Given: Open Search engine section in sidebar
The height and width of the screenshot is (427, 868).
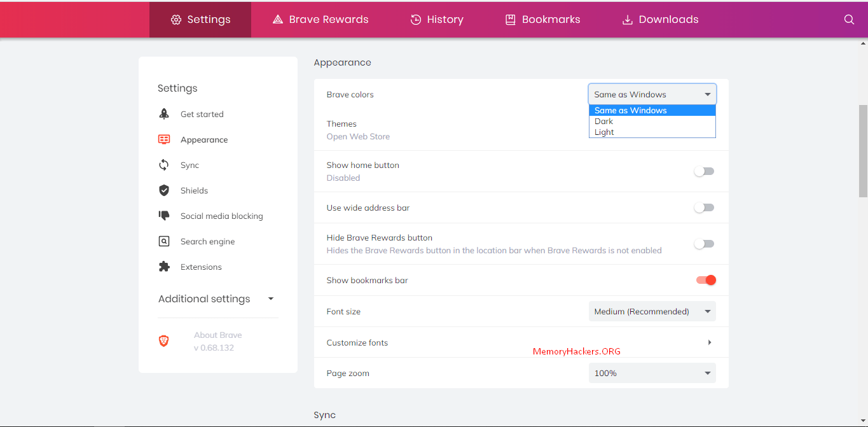Looking at the screenshot, I should point(208,242).
